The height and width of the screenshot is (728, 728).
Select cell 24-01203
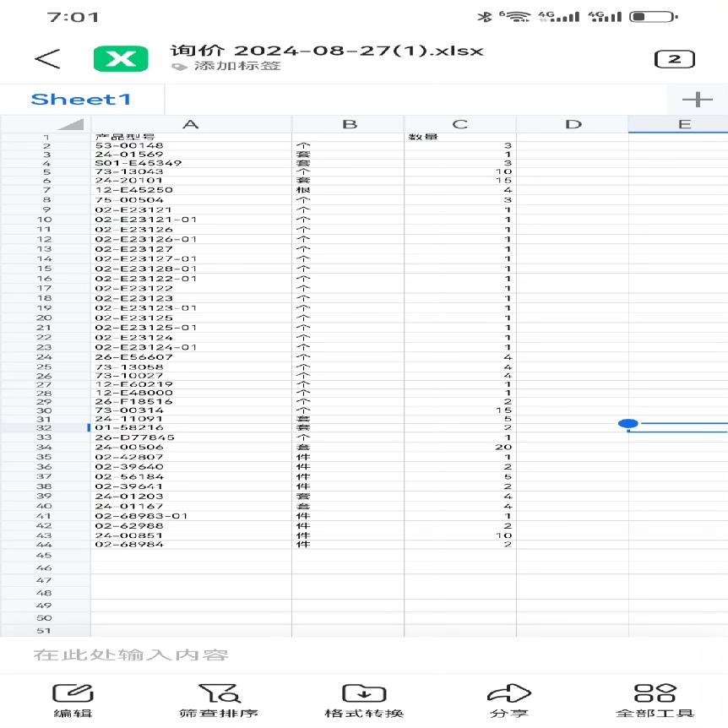[191, 497]
